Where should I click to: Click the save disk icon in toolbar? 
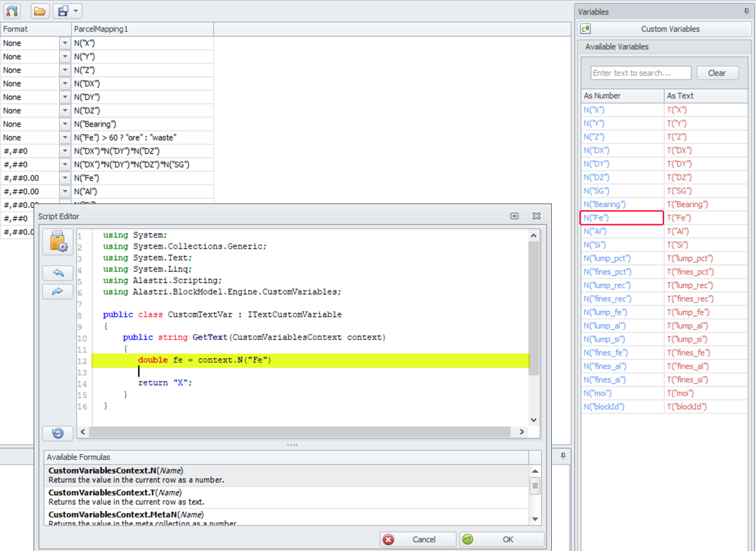(62, 11)
